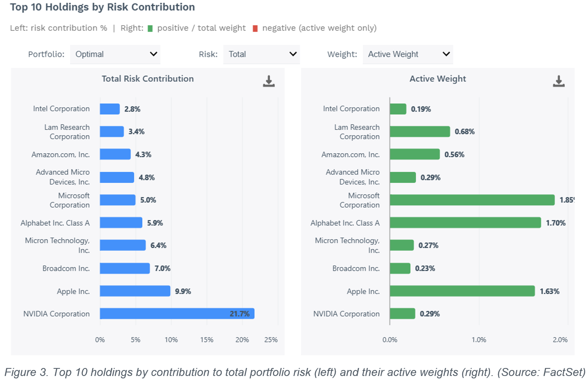588x380 pixels.
Task: Click the red negative weight legend swatch
Action: pyautogui.click(x=255, y=28)
